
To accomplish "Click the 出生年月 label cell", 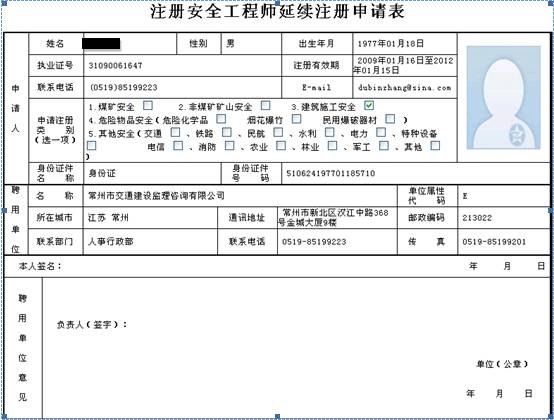I will pyautogui.click(x=317, y=43).
